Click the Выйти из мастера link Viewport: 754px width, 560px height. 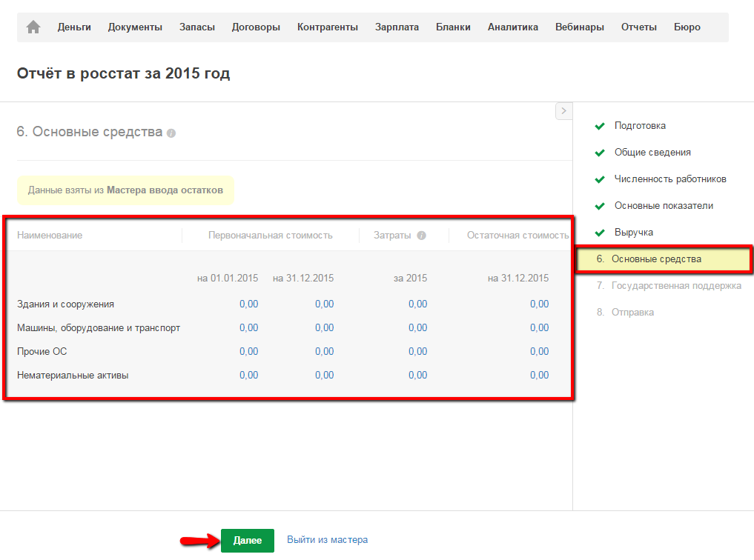327,540
